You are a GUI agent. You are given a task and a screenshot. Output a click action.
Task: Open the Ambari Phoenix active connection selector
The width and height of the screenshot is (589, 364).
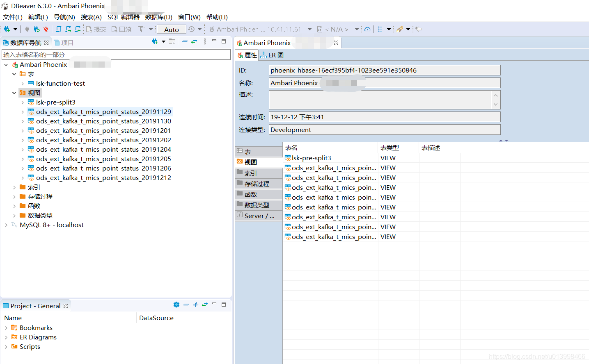260,29
